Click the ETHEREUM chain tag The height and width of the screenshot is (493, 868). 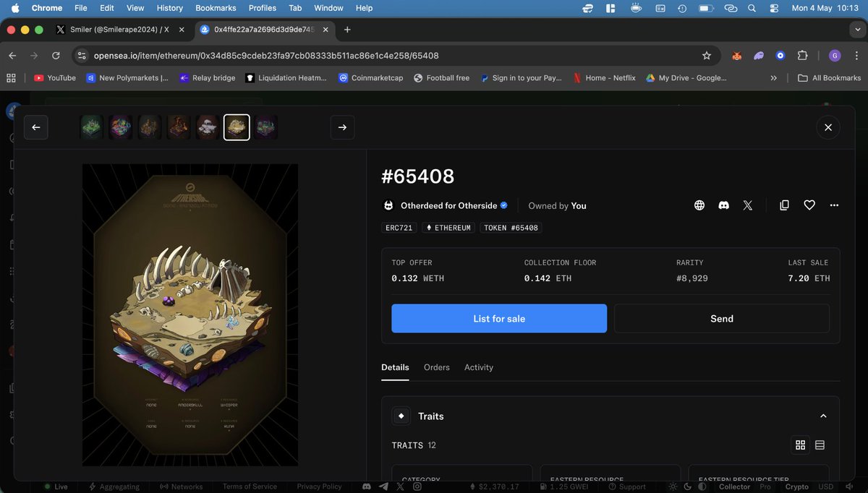pos(448,228)
